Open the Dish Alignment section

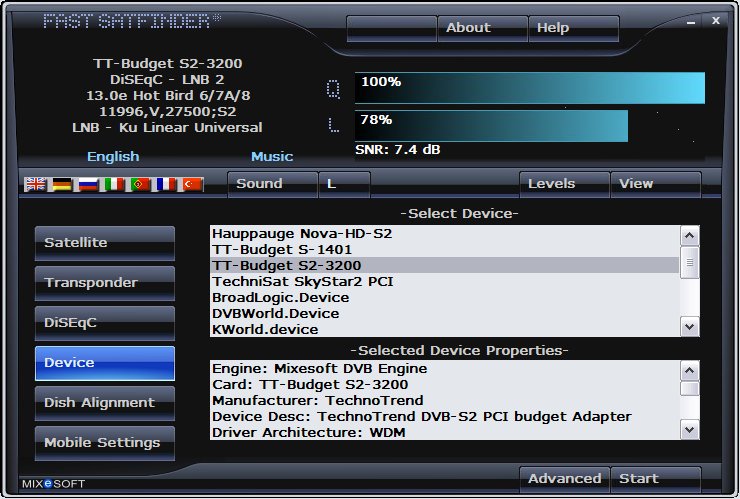point(105,403)
